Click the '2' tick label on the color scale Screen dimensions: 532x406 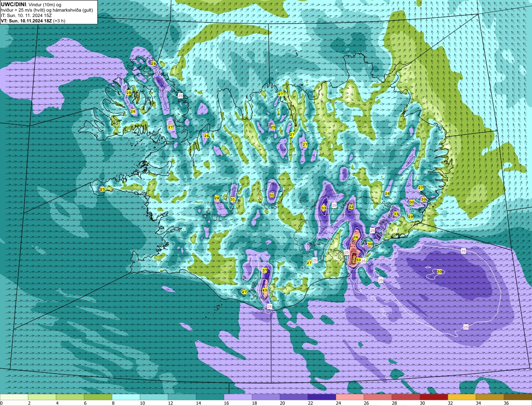point(29,403)
